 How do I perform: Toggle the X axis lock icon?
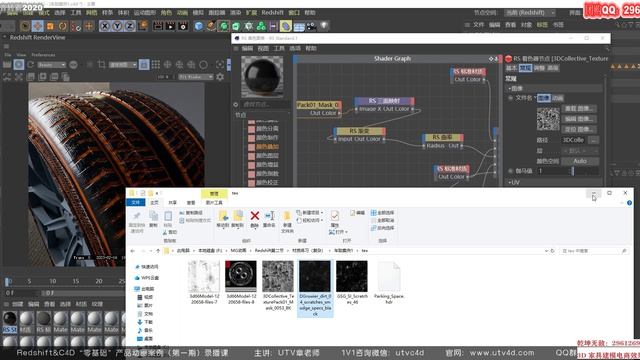coord(105,26)
